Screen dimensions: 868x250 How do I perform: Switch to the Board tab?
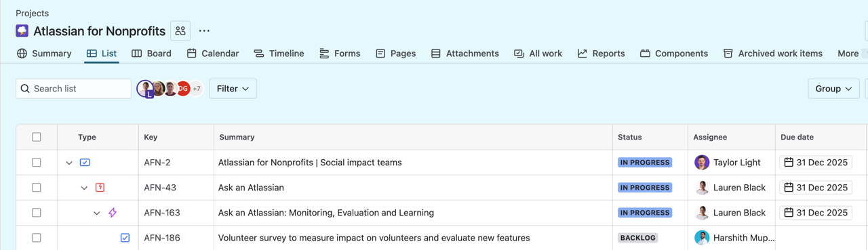(x=151, y=54)
